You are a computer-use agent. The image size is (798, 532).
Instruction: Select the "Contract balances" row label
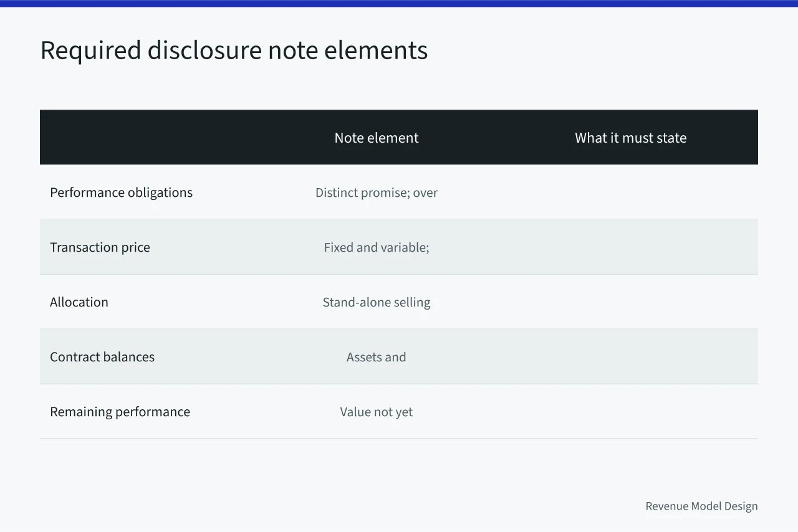click(102, 357)
